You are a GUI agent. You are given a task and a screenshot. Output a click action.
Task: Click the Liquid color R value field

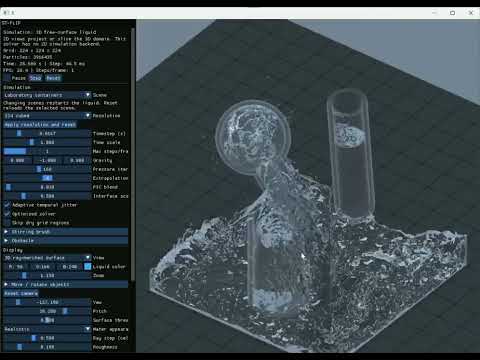click(16, 267)
